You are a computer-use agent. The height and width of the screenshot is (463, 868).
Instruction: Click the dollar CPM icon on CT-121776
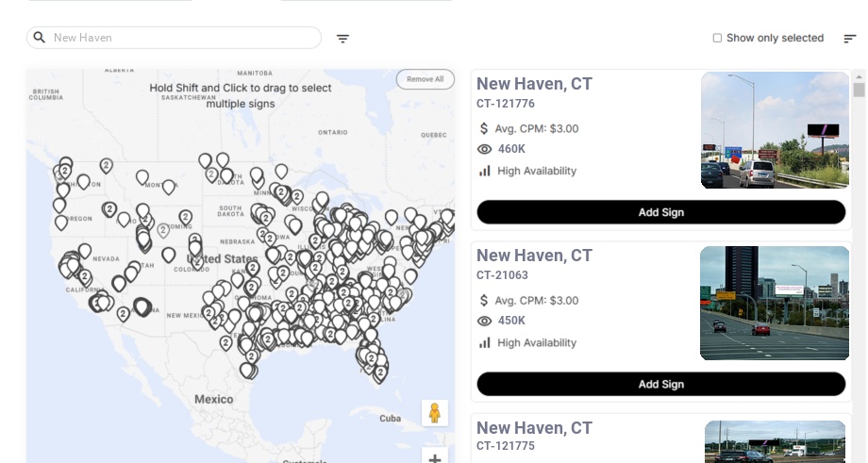pos(485,128)
